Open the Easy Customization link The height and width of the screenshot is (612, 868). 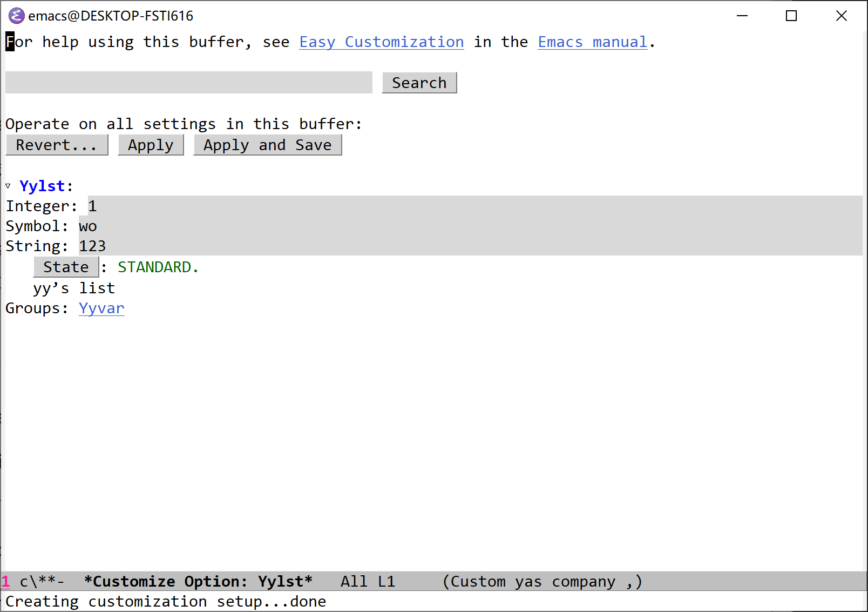click(x=381, y=42)
